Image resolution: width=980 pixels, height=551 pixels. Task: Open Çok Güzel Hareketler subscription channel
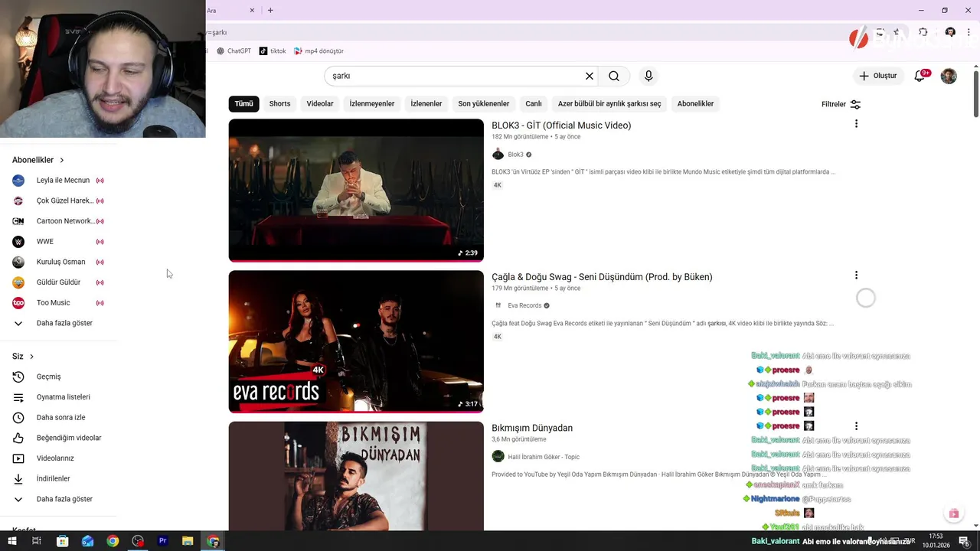point(58,201)
